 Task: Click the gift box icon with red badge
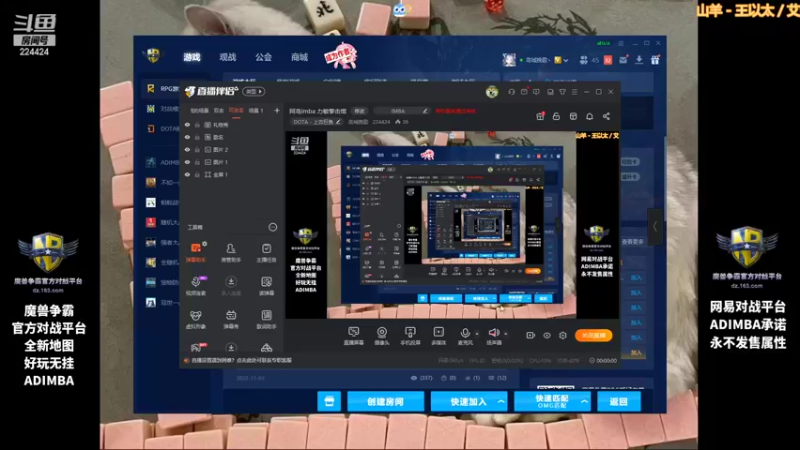click(540, 116)
